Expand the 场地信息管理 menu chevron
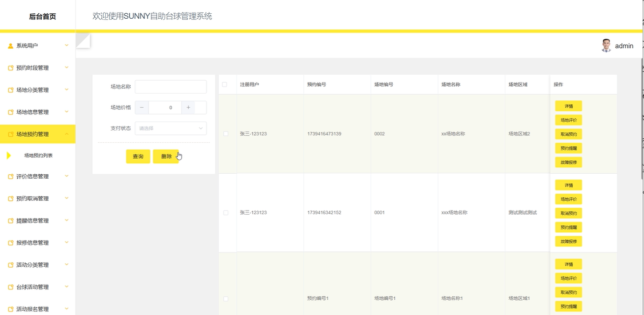This screenshot has width=644, height=315. pos(67,112)
